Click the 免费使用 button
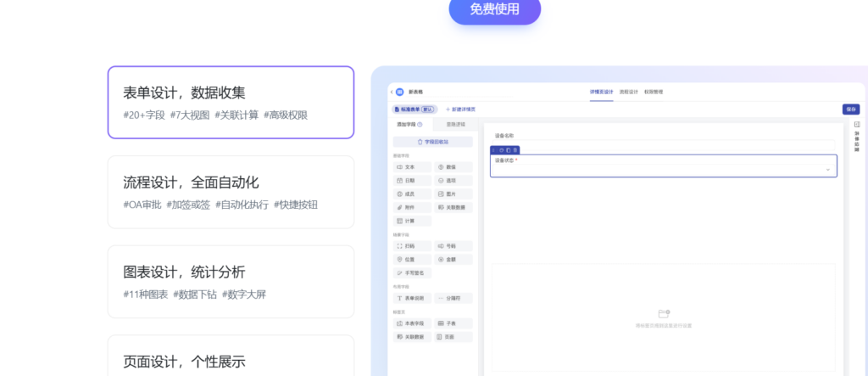 pos(494,9)
